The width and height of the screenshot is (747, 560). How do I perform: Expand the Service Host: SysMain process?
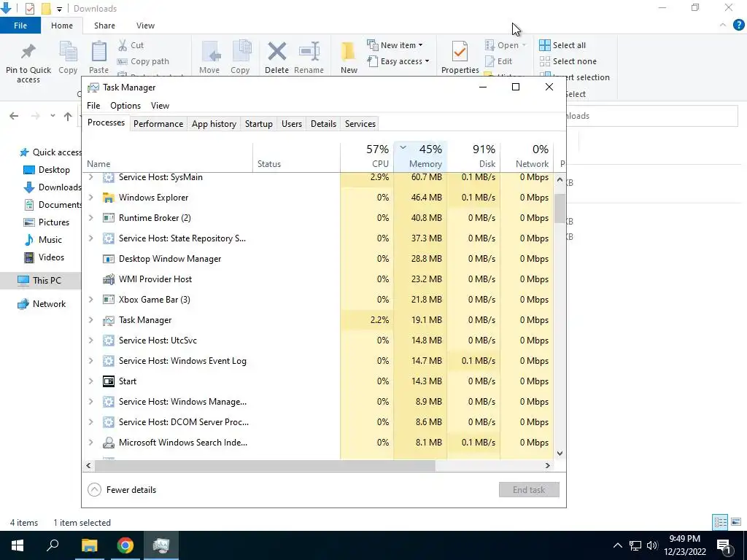90,177
